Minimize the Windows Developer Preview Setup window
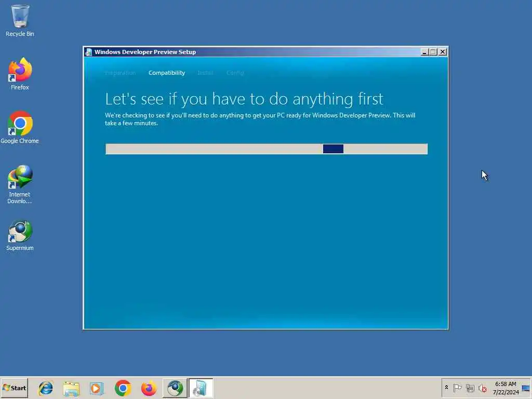The width and height of the screenshot is (532, 399). (424, 52)
